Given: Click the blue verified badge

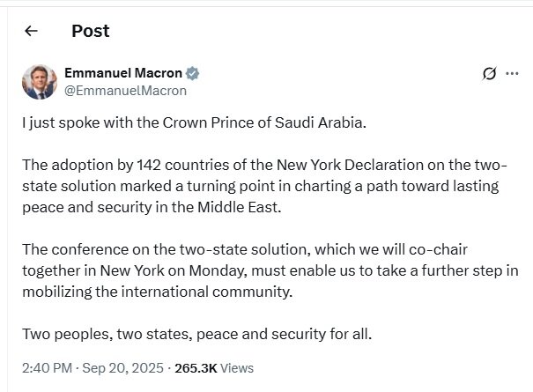Looking at the screenshot, I should pyautogui.click(x=190, y=73).
